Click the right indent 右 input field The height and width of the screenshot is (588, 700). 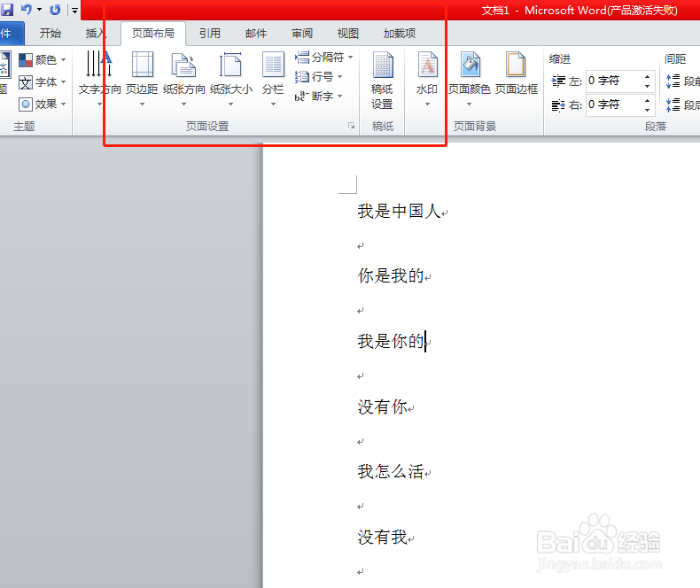point(613,104)
